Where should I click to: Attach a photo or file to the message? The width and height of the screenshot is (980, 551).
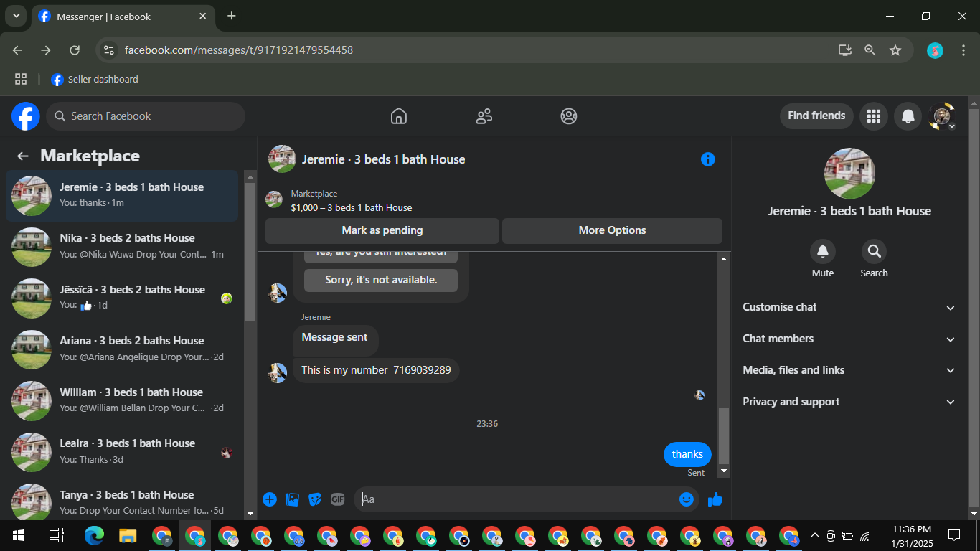pyautogui.click(x=292, y=499)
